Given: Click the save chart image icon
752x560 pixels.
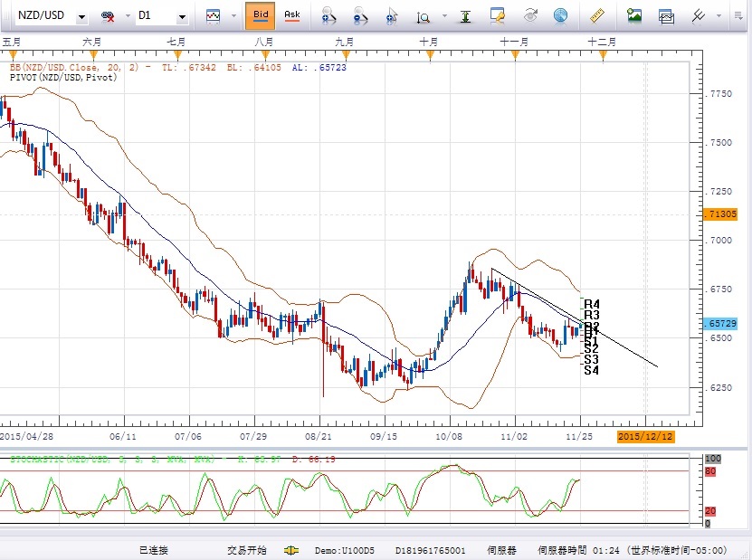Looking at the screenshot, I should tap(634, 15).
